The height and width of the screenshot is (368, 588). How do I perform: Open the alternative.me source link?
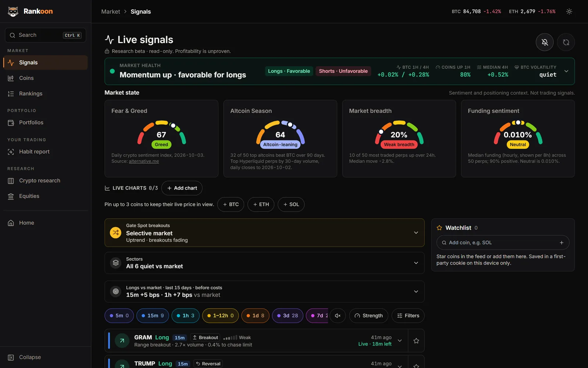144,161
